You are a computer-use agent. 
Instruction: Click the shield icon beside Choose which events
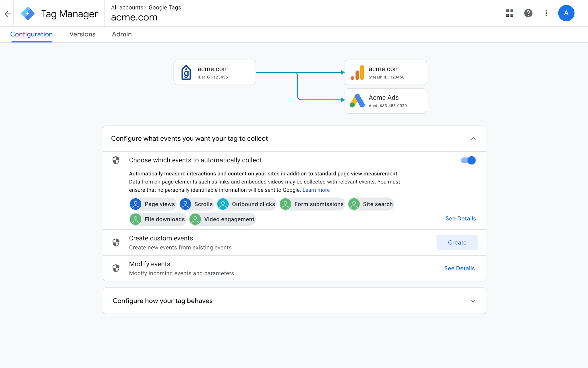[116, 160]
